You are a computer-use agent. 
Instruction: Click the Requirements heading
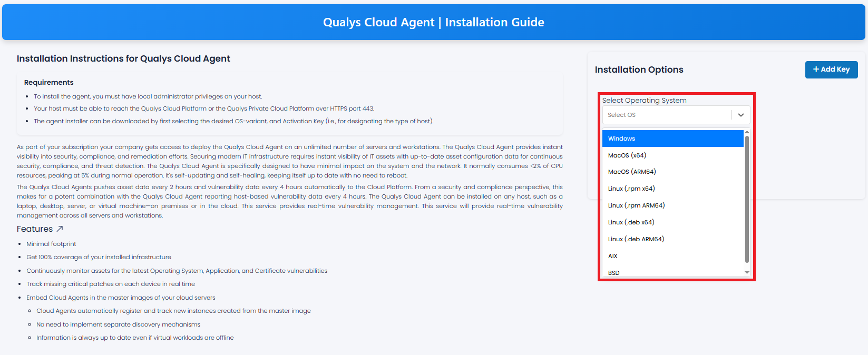(49, 82)
